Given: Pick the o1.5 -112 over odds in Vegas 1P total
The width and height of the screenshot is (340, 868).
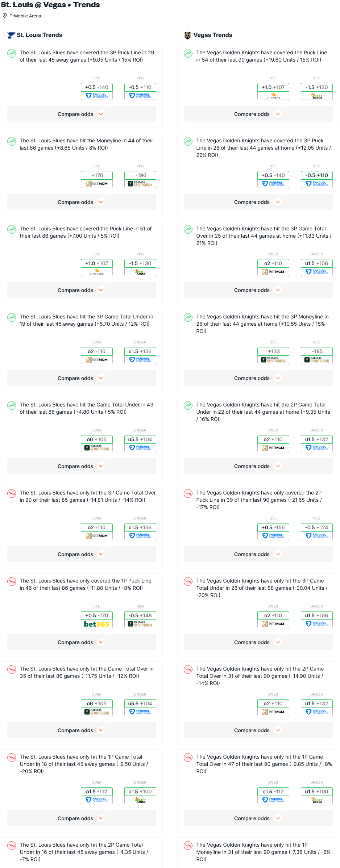Looking at the screenshot, I should pos(273,796).
